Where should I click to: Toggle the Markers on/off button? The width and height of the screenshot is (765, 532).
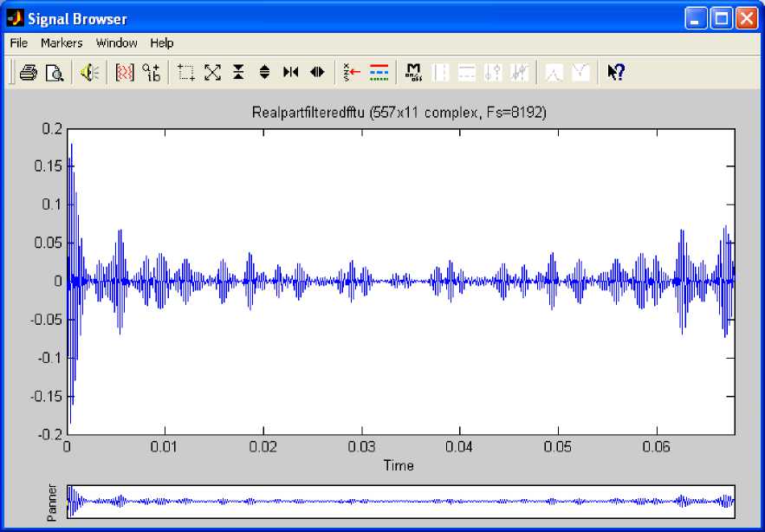pyautogui.click(x=414, y=73)
